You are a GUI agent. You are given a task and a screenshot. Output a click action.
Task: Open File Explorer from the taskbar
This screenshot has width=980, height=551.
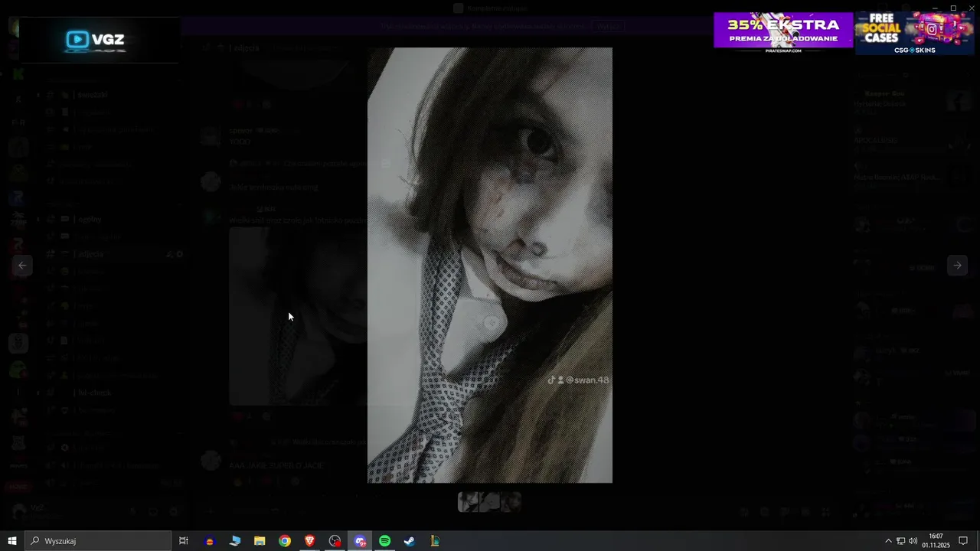point(260,541)
